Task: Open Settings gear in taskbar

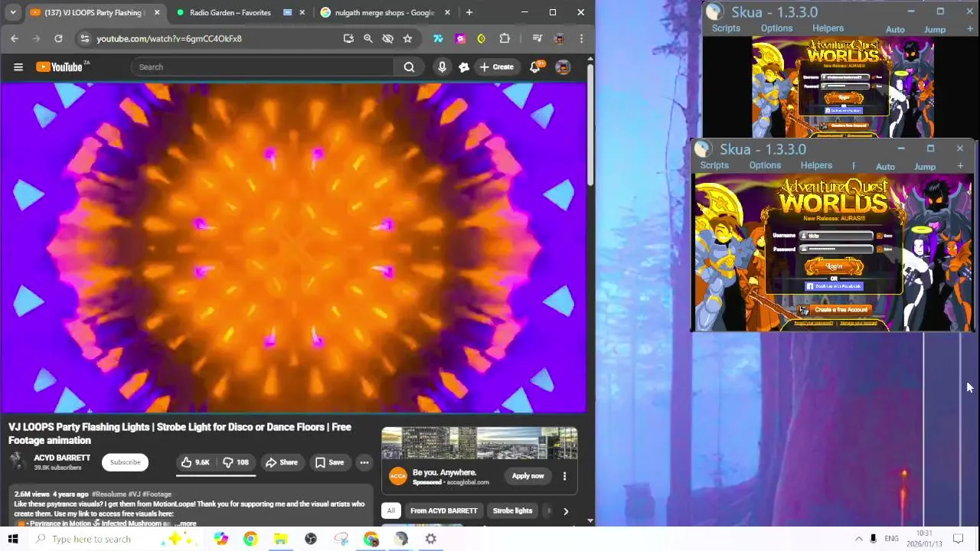Action: pos(431,539)
